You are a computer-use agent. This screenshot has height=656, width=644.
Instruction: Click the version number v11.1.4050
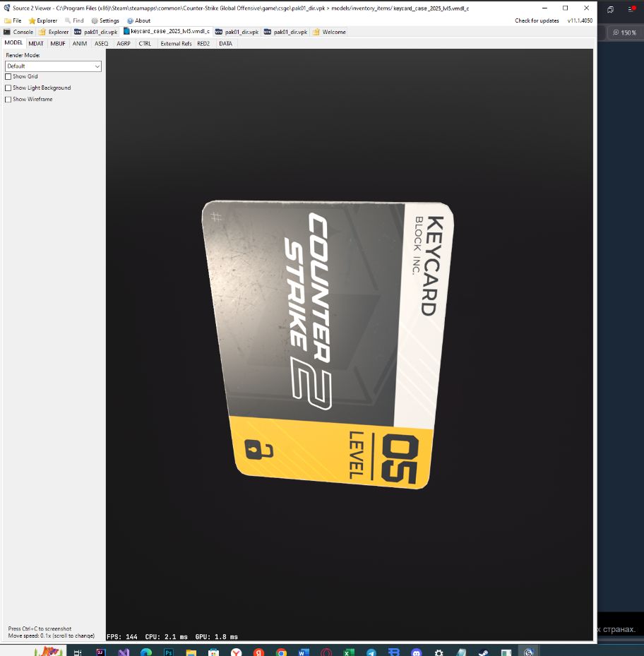click(x=580, y=20)
